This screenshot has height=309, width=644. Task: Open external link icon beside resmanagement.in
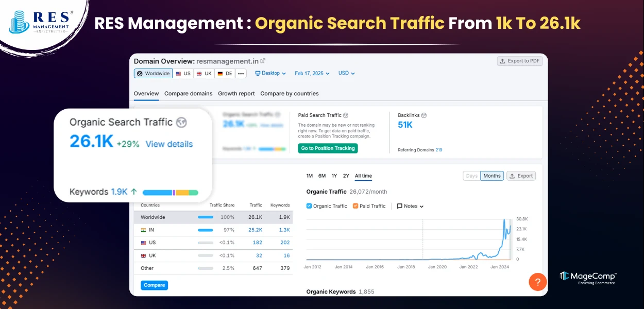(x=263, y=61)
